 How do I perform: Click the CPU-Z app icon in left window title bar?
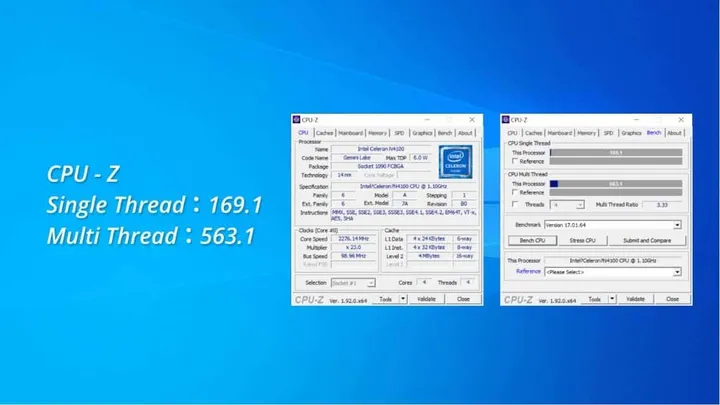coord(297,120)
